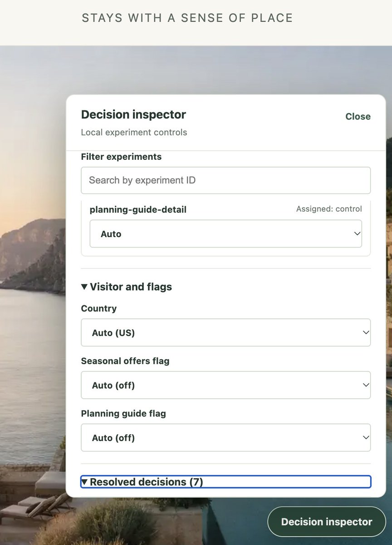Open the planning-guide-detail variant dropdown

pyautogui.click(x=225, y=234)
